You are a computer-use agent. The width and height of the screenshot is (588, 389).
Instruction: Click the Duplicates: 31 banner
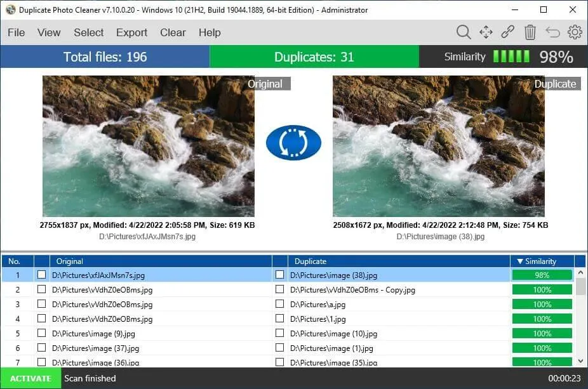pyautogui.click(x=314, y=57)
